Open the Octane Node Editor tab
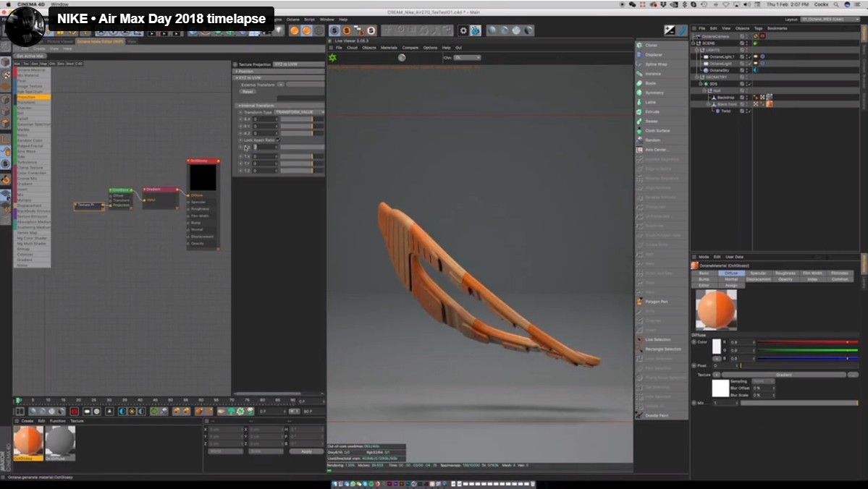Screen dimensions: 868x489 100,41
